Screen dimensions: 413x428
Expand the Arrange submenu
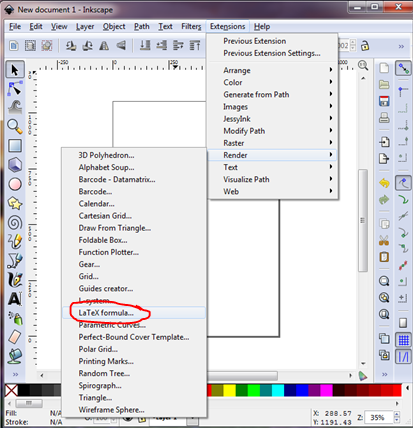[x=272, y=70]
